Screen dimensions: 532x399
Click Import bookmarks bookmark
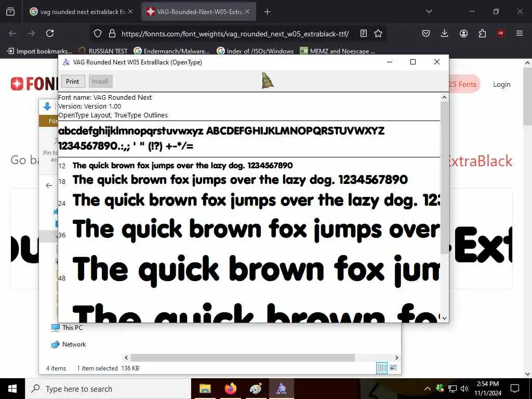pyautogui.click(x=39, y=51)
